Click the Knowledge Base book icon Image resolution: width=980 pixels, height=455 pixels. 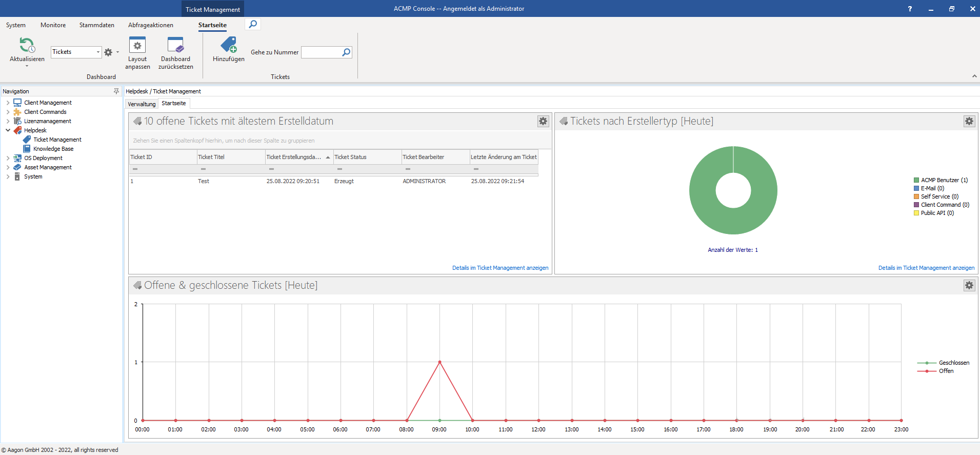[27, 149]
